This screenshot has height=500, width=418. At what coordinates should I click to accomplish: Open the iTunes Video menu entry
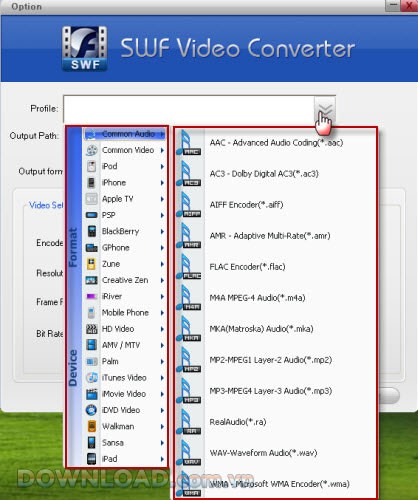[125, 378]
